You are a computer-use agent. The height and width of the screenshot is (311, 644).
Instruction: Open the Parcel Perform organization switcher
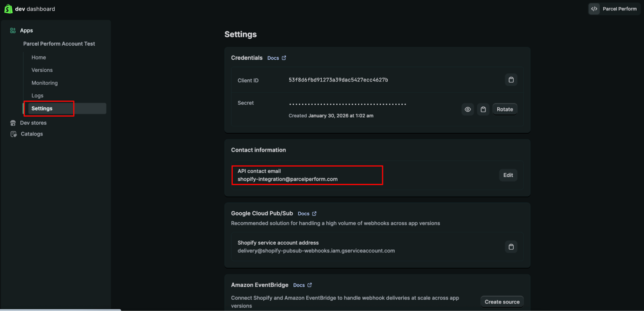click(614, 9)
